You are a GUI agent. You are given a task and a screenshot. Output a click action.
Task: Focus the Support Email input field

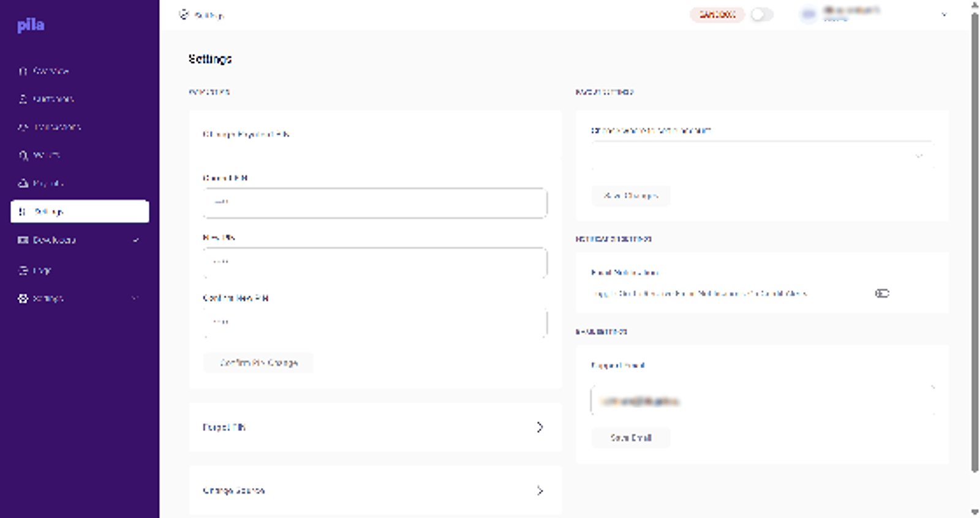pyautogui.click(x=763, y=400)
